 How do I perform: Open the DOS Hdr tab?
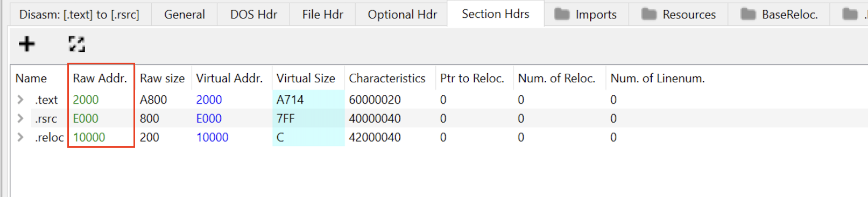click(x=253, y=14)
